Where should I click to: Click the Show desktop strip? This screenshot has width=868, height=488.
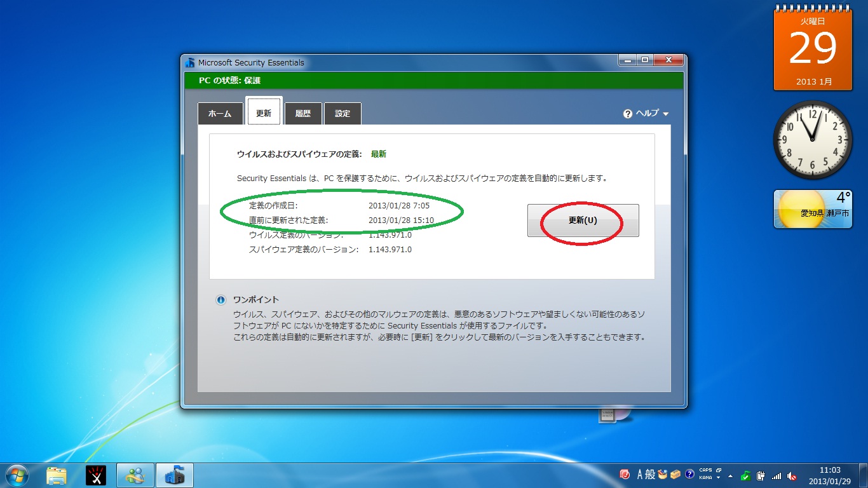tap(863, 475)
